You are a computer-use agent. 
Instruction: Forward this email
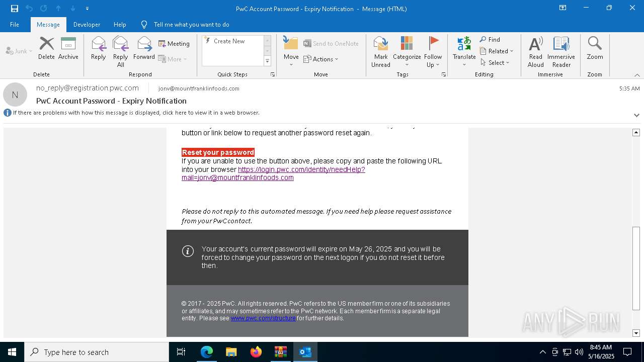144,48
